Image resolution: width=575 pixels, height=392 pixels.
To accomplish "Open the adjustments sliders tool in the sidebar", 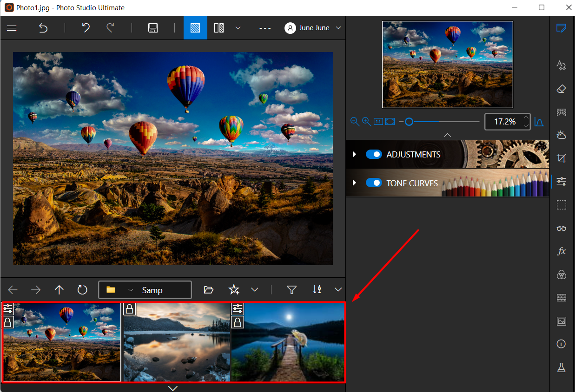I will coord(562,182).
